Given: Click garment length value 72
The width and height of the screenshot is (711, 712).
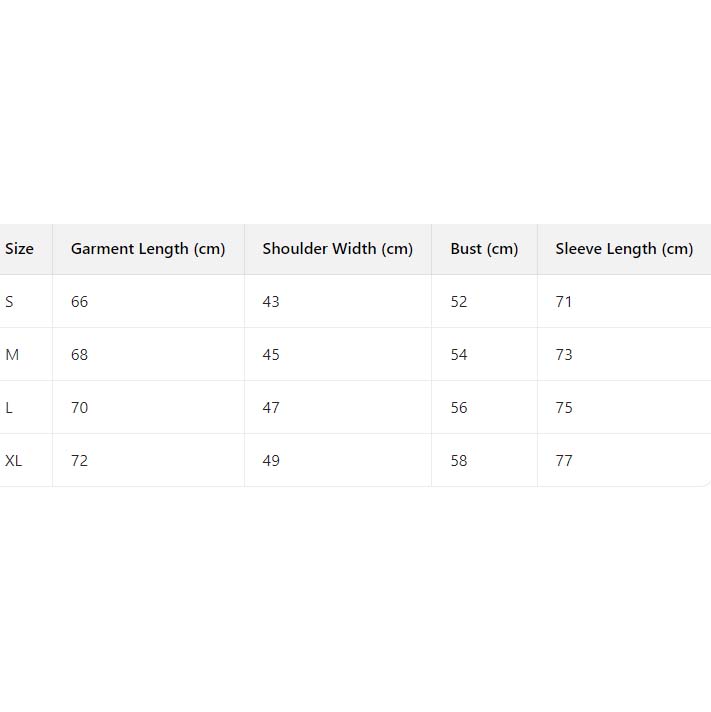Looking at the screenshot, I should click(80, 461).
